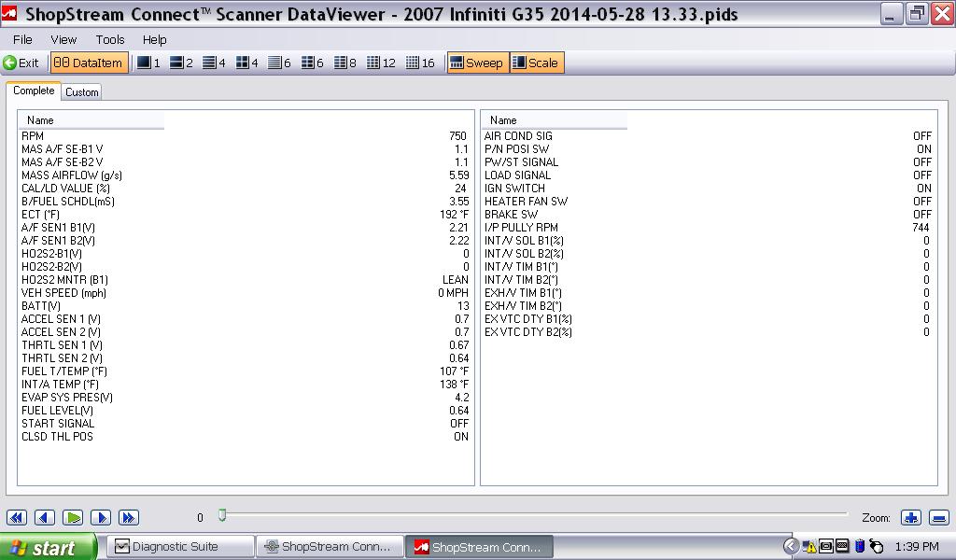Click active ShopStream Conn taskbar button
Image resolution: width=956 pixels, height=560 pixels.
(x=479, y=547)
